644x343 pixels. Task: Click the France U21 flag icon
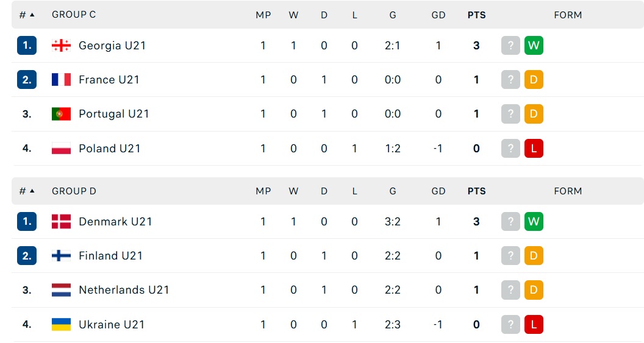click(x=61, y=80)
